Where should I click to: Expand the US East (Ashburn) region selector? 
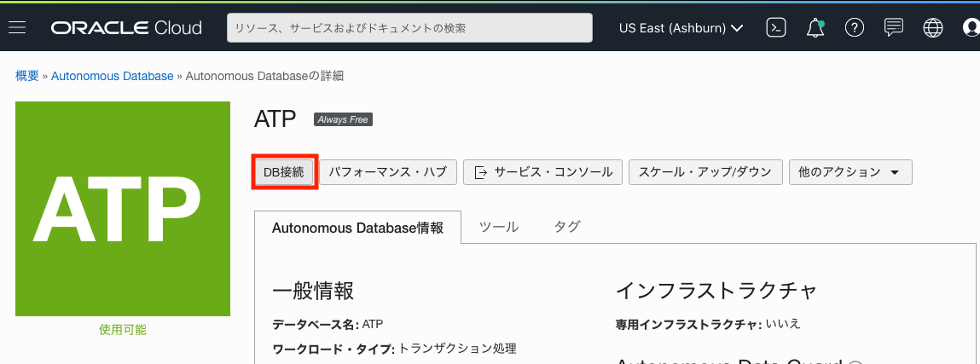681,28
